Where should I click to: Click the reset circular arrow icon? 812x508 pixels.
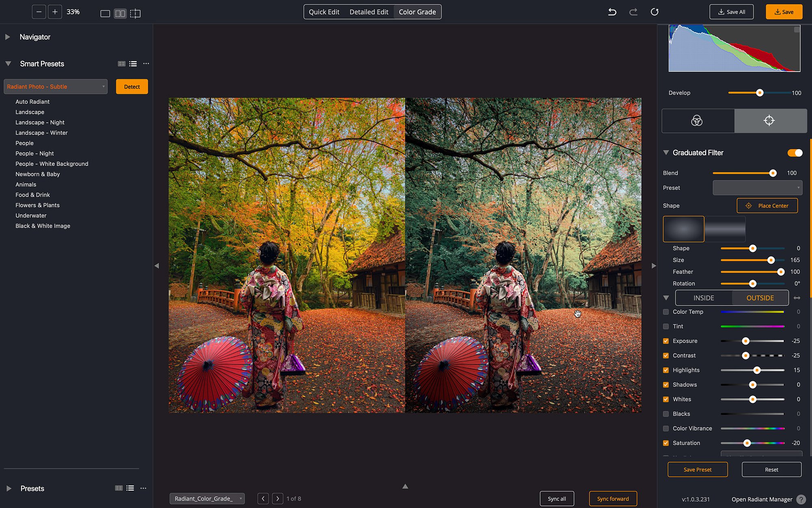(x=654, y=12)
